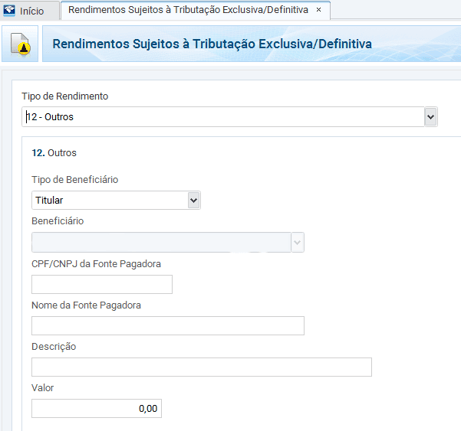Expand the Tipo de Beneficiário dropdown arrow
This screenshot has height=431, width=461.
[193, 200]
